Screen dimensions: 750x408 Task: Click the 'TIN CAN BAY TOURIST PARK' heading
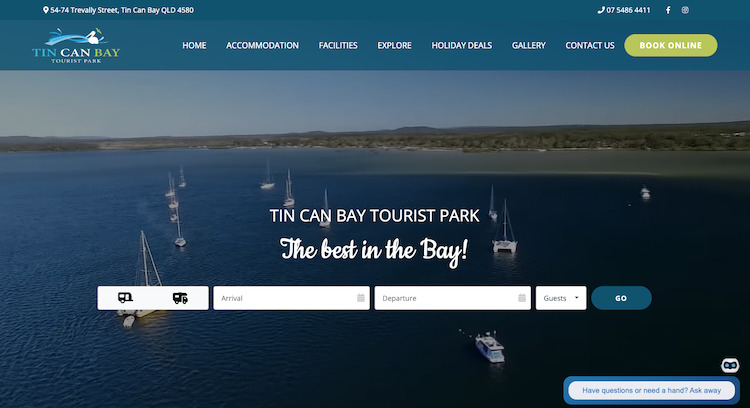(374, 216)
